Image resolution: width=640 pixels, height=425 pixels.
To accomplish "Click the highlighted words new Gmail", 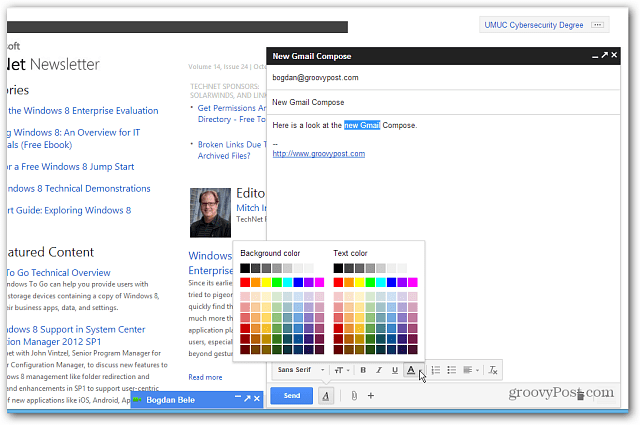I will [362, 125].
